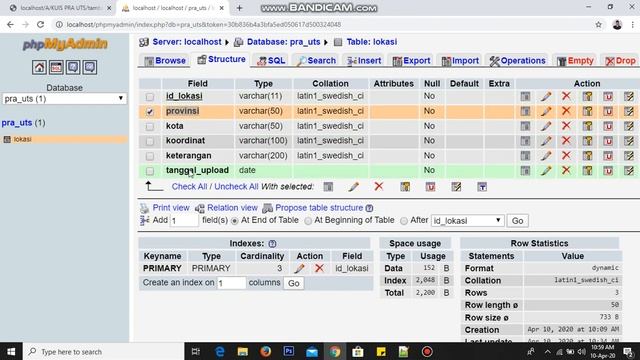The image size is (640, 360).
Task: Click the pencil icon for koordinat field
Action: tap(546, 141)
